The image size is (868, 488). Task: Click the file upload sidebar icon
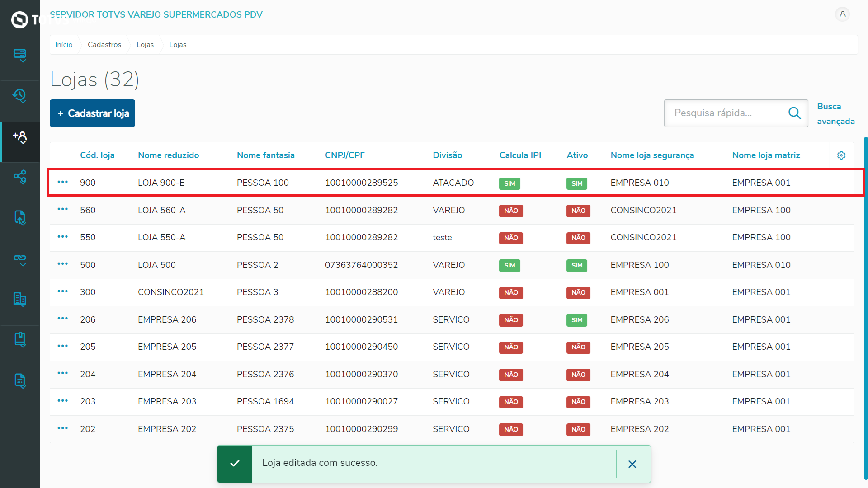tap(20, 218)
